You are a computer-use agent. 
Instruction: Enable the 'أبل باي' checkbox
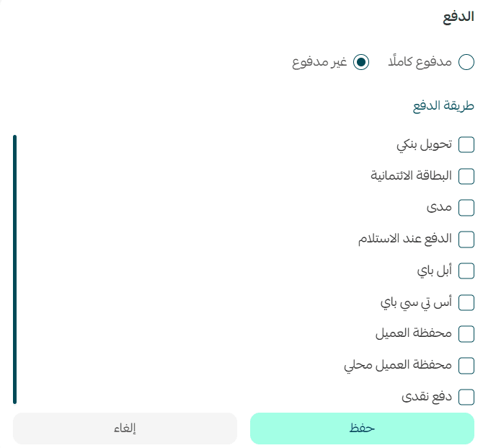point(466,271)
